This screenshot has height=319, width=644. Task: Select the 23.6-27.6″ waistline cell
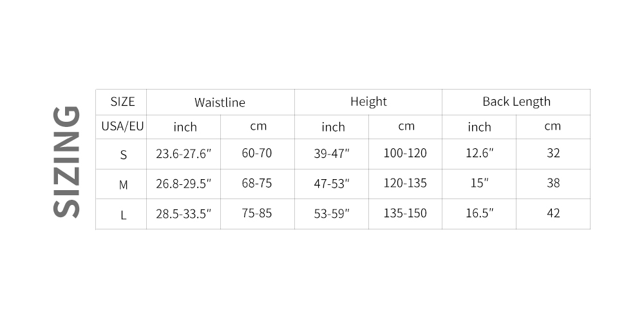tap(184, 154)
